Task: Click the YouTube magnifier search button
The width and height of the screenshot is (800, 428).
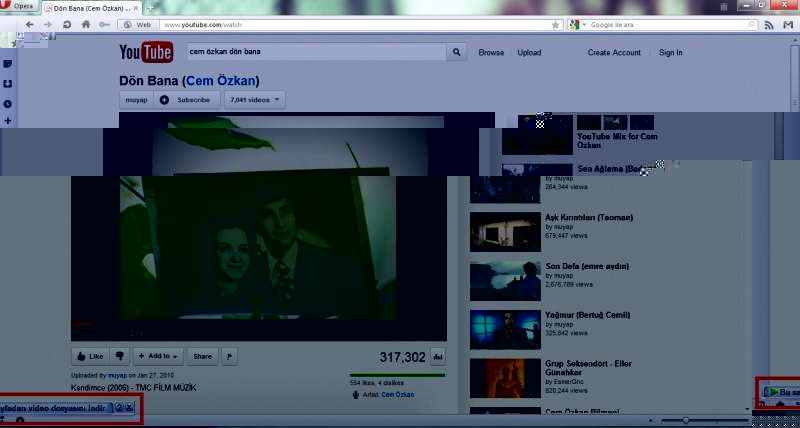Action: pyautogui.click(x=457, y=52)
